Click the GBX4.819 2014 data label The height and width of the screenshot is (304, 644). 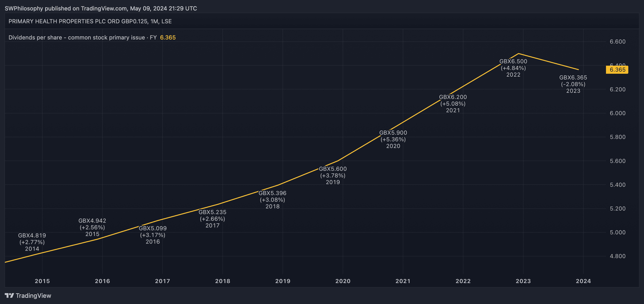click(32, 242)
